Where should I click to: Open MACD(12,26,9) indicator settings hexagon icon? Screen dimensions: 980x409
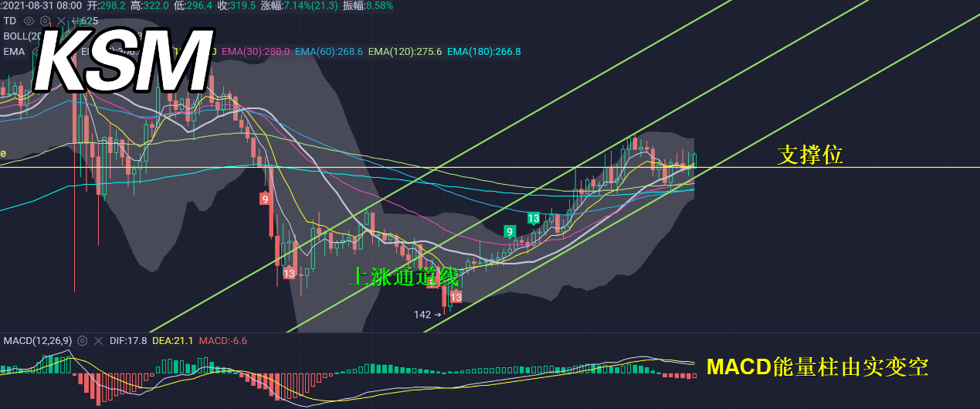pos(83,340)
